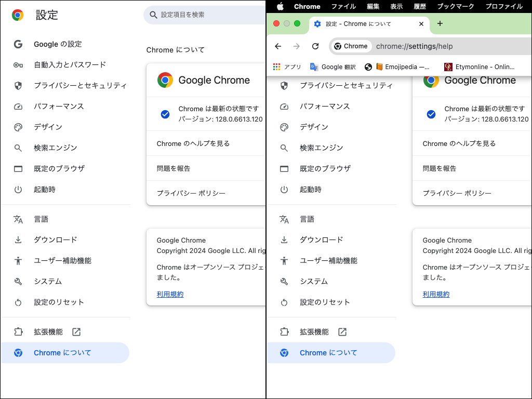Image resolution: width=532 pixels, height=399 pixels.
Task: Click the reload page icon
Action: tap(315, 46)
